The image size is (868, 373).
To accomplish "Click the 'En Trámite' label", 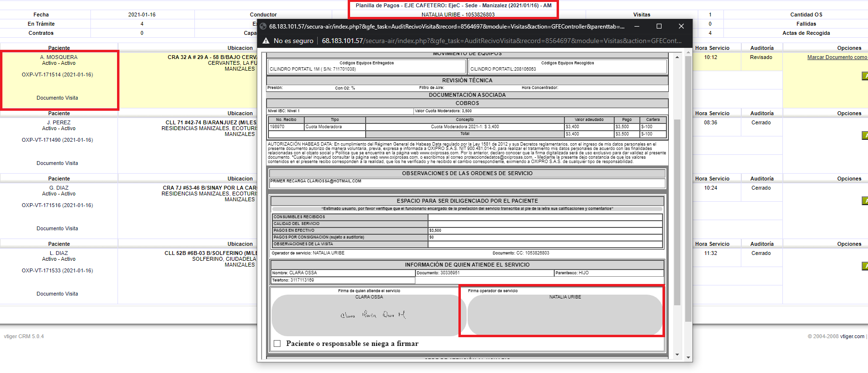I will [41, 24].
